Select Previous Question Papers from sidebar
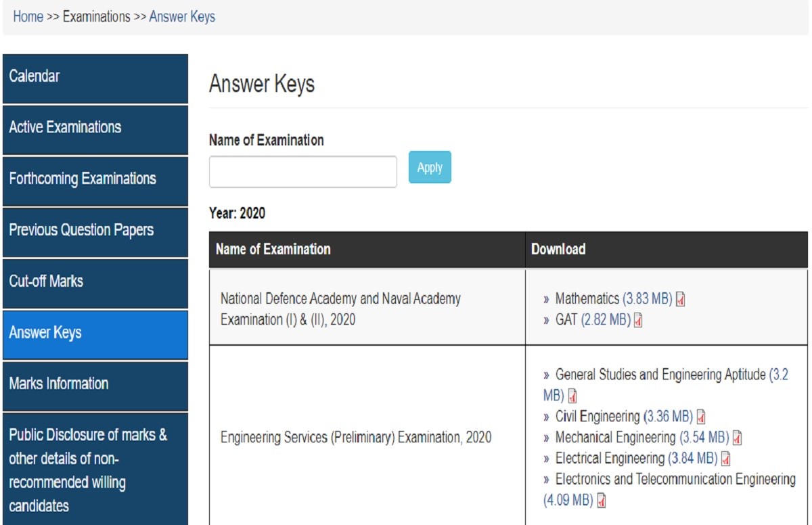Screen dimensions: 812x525 (x=95, y=230)
